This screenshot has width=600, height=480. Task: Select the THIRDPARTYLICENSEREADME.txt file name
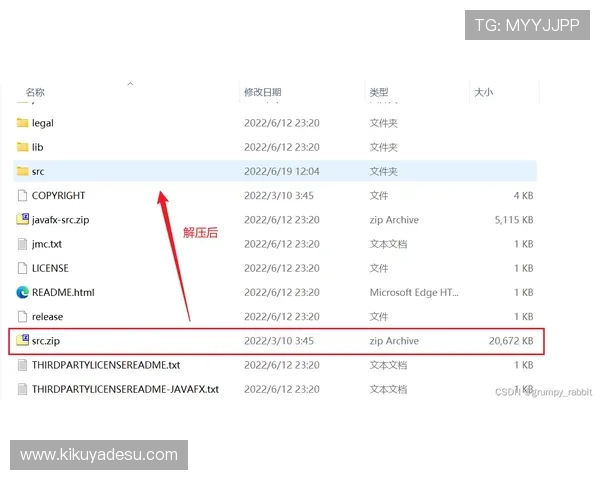(106, 365)
